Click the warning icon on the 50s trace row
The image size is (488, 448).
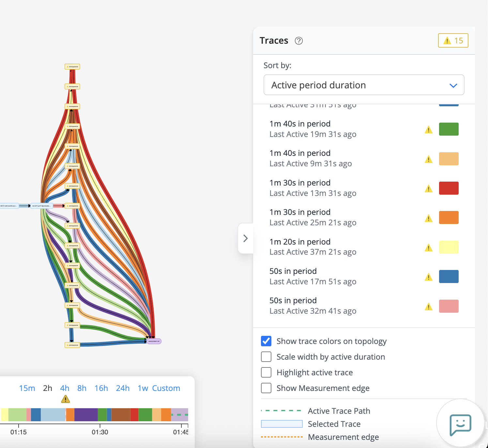tap(429, 277)
